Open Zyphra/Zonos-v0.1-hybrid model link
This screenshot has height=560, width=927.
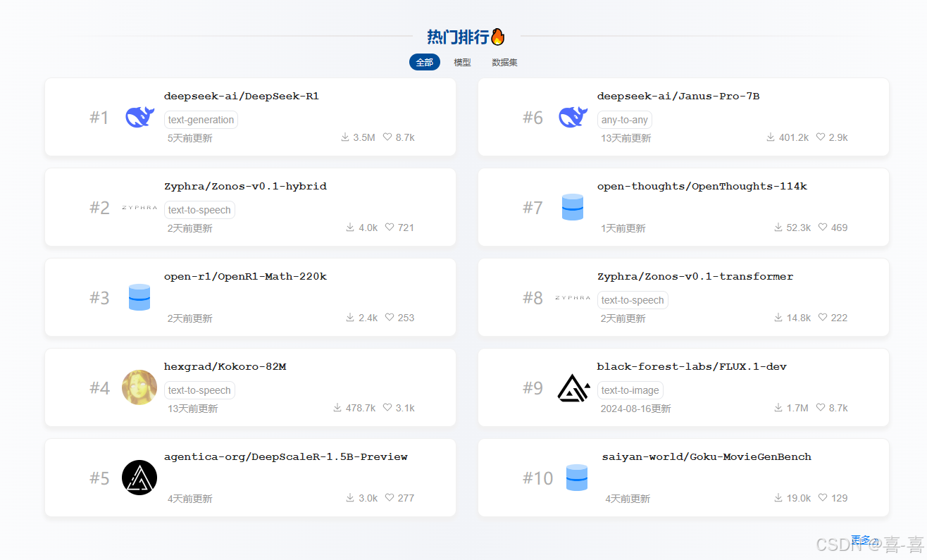pos(245,187)
